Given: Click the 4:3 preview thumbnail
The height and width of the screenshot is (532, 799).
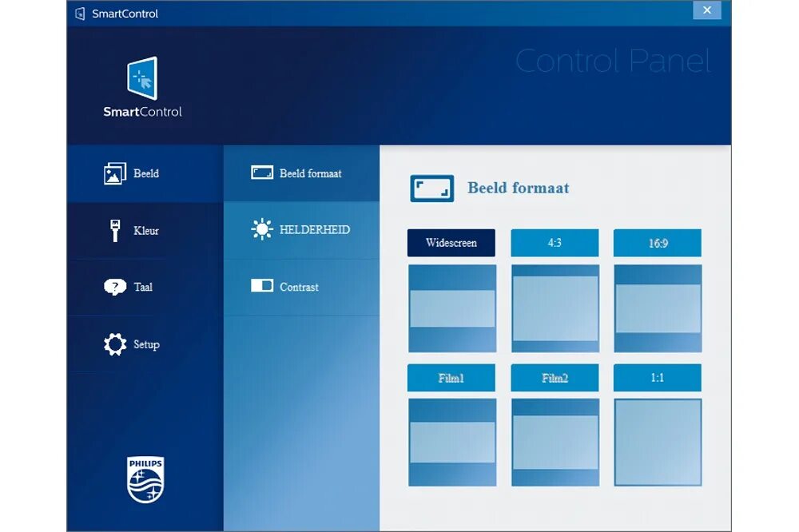Looking at the screenshot, I should click(x=555, y=308).
